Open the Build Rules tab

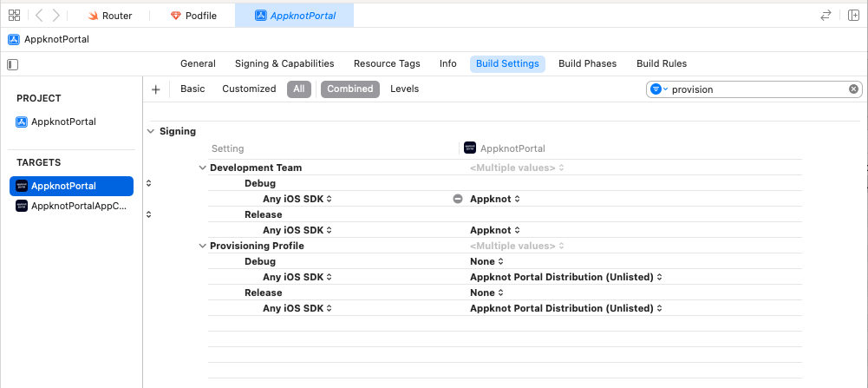coord(662,63)
